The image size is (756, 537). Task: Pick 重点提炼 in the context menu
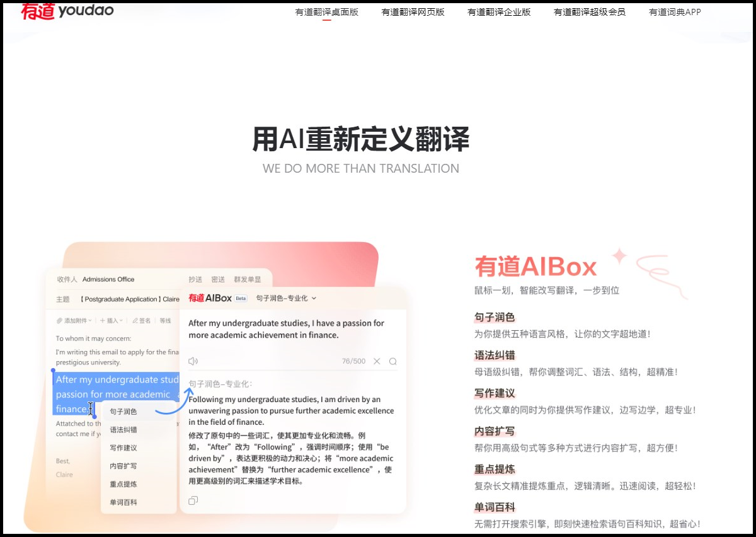123,485
